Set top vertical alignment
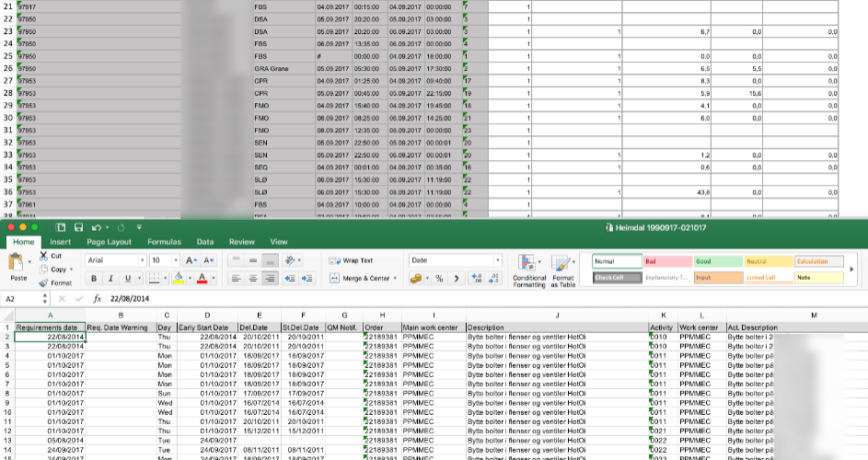This screenshot has height=460, width=868. pyautogui.click(x=236, y=260)
